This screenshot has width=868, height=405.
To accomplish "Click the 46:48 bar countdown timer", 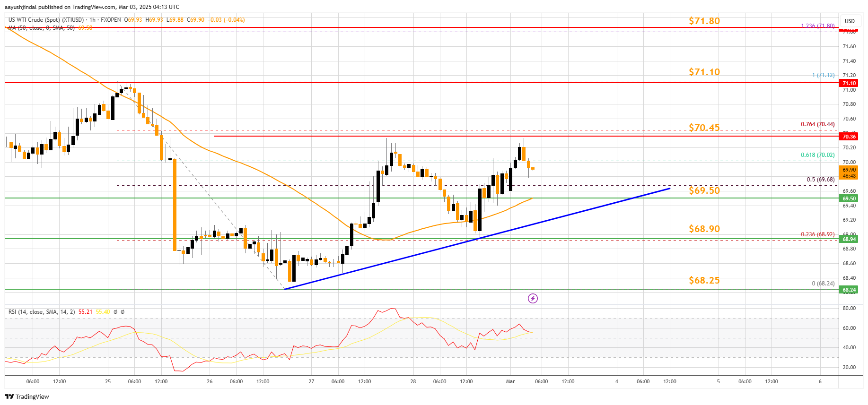I will 849,176.
